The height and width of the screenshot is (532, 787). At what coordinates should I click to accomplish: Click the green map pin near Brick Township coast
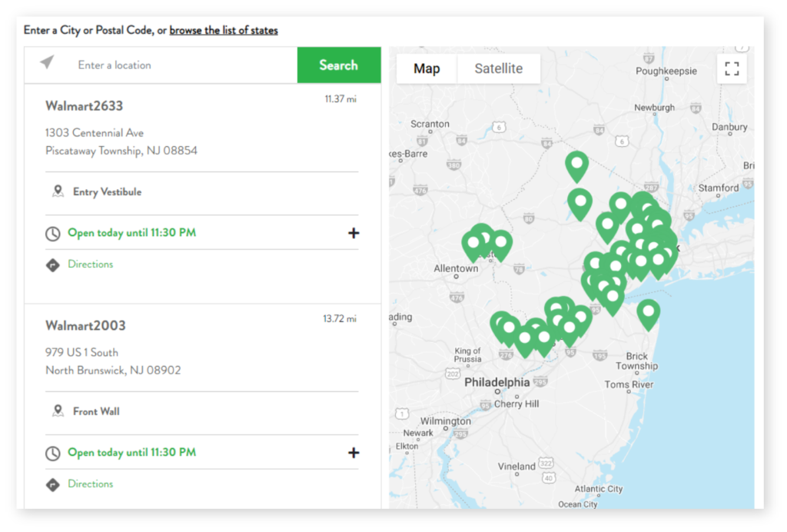point(648,314)
